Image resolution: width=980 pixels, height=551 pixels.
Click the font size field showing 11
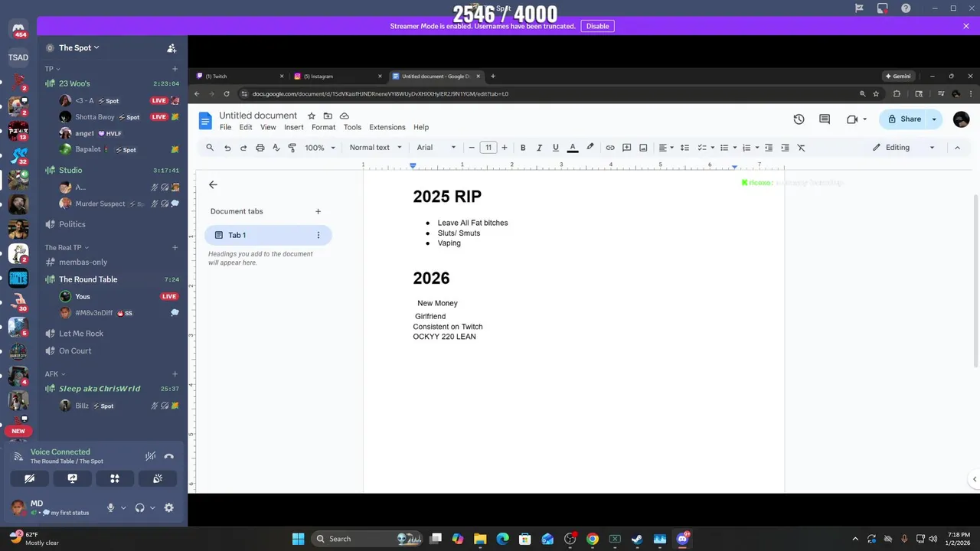pyautogui.click(x=488, y=148)
